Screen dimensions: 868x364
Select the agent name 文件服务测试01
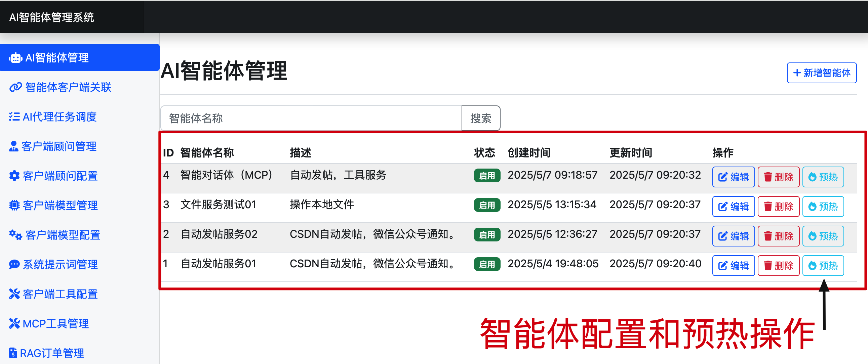(219, 205)
